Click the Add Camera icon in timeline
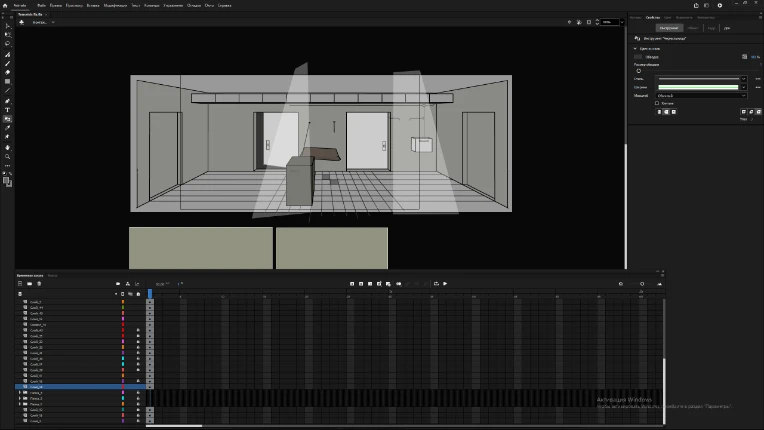 click(118, 283)
